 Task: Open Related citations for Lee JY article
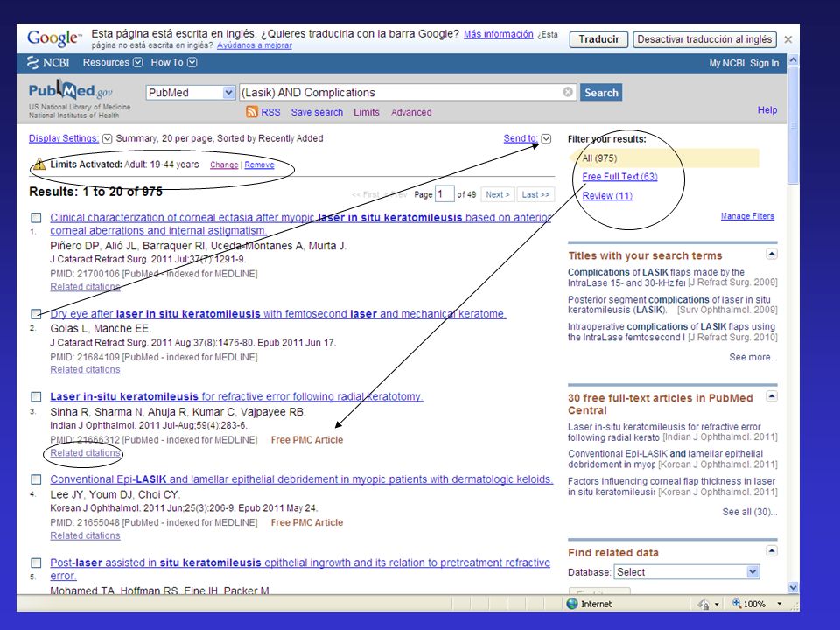click(x=85, y=535)
